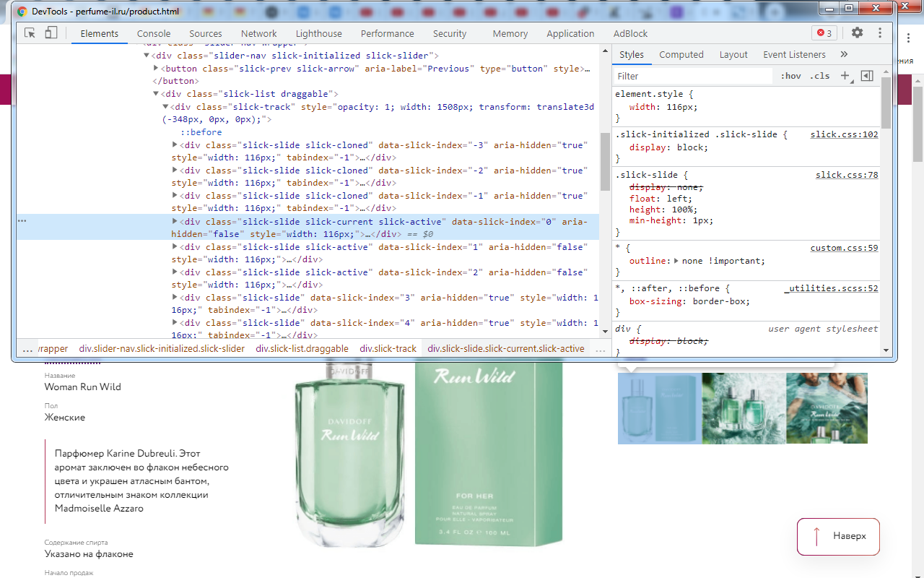Screen dimensions: 924x578
Task: Expand breadcrumb overflow ellipsis on the right
Action: 601,349
